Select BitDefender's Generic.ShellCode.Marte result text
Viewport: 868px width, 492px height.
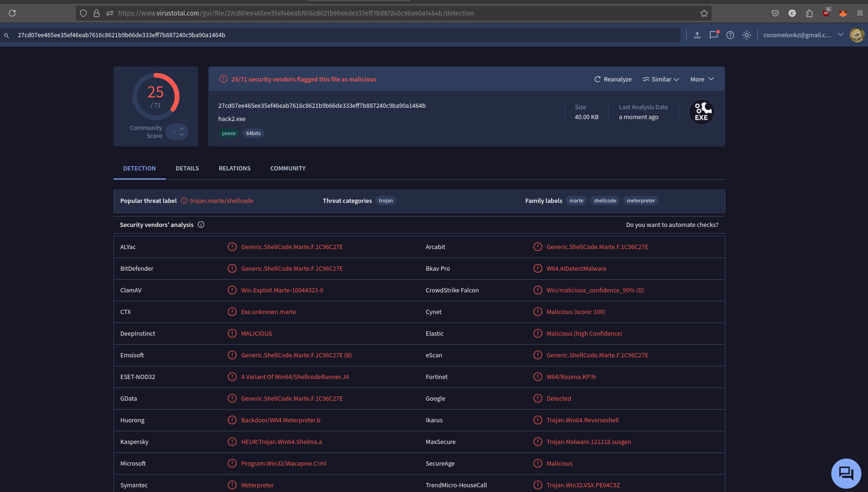tap(292, 268)
